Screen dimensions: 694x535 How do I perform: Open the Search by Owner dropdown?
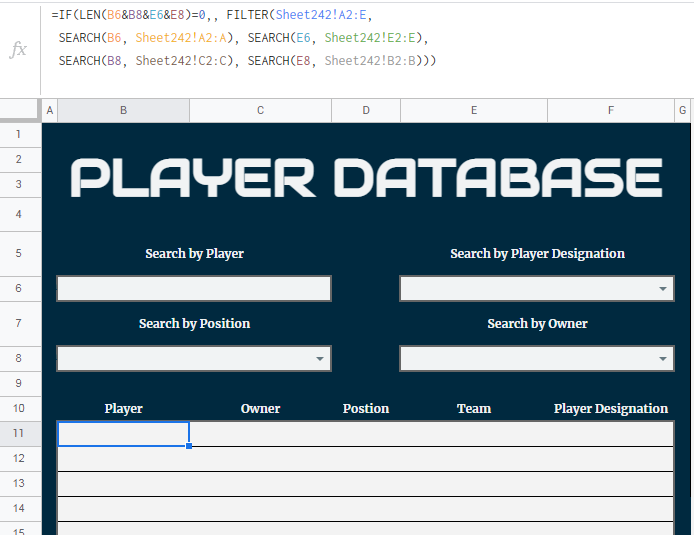coord(663,358)
